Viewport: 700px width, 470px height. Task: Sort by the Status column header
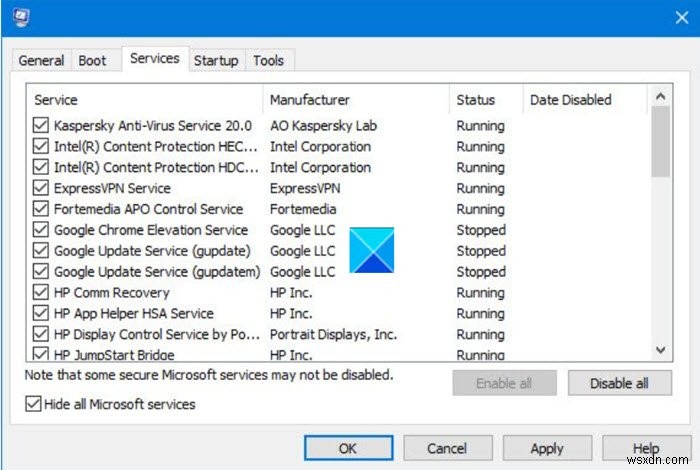click(486, 100)
